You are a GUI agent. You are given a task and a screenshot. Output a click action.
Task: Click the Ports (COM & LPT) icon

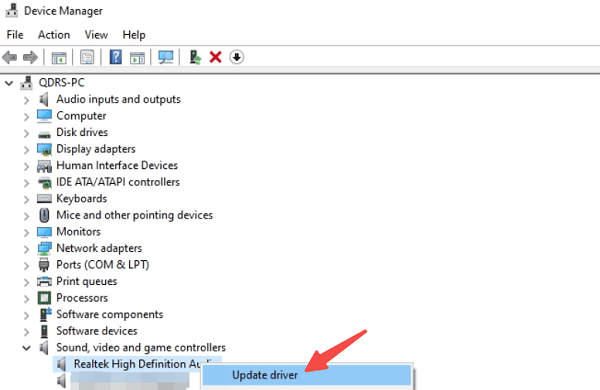point(44,265)
